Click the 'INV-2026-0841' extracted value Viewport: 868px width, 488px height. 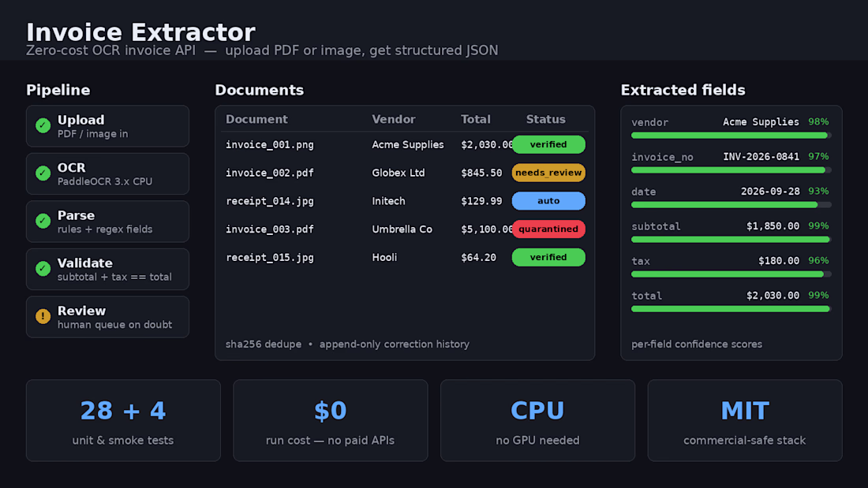coord(761,157)
